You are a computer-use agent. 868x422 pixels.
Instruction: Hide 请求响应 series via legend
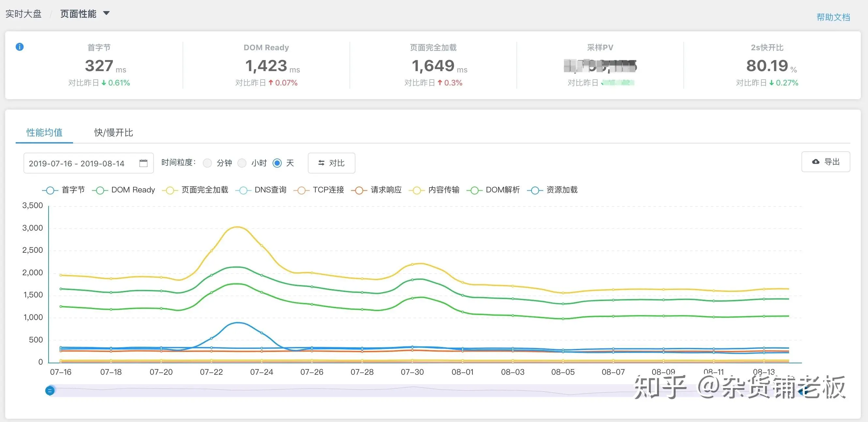point(359,190)
